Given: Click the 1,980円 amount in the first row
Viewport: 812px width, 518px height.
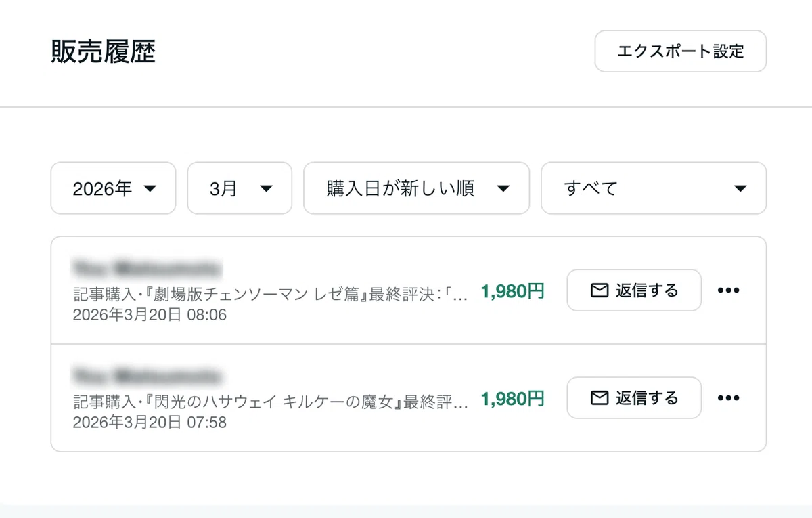Looking at the screenshot, I should [512, 291].
